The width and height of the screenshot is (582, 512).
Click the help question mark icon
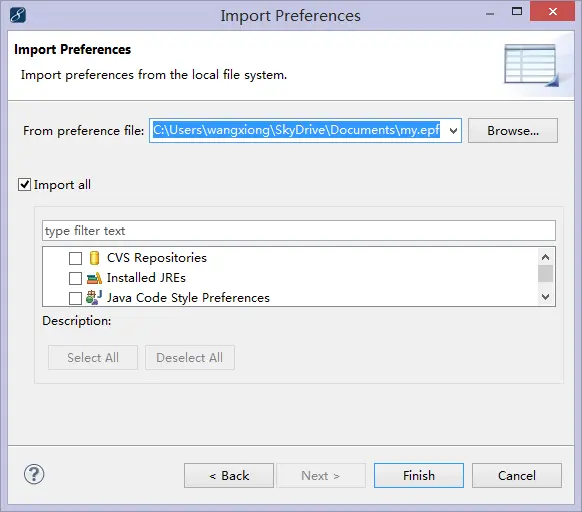point(34,474)
